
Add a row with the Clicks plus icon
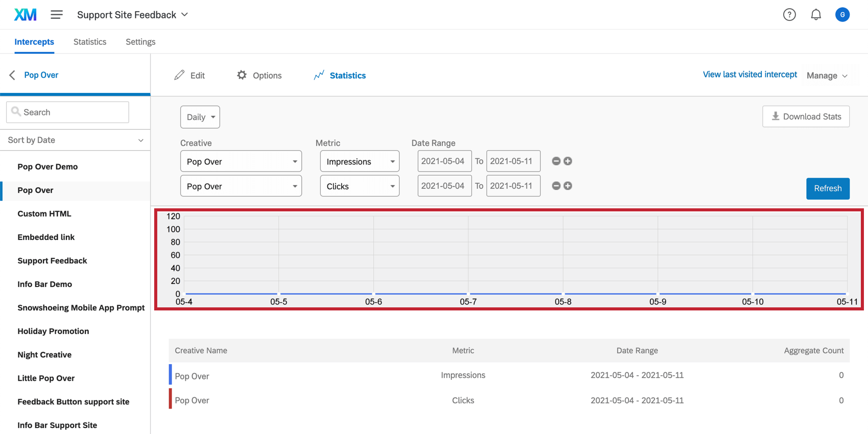[567, 186]
